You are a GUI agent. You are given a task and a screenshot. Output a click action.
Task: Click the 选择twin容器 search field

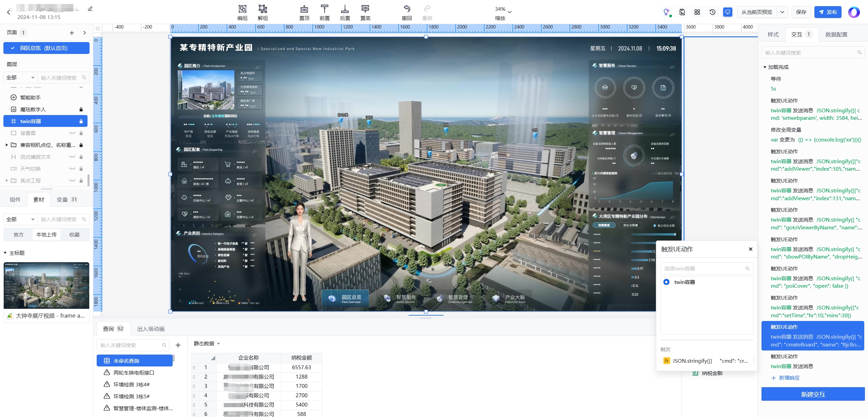[707, 269]
